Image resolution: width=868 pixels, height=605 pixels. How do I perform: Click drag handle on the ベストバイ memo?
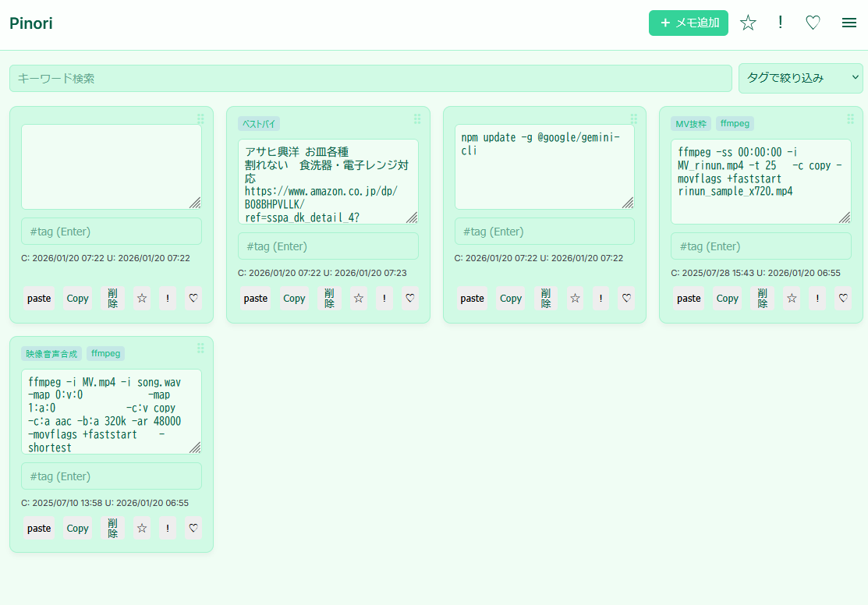point(417,119)
